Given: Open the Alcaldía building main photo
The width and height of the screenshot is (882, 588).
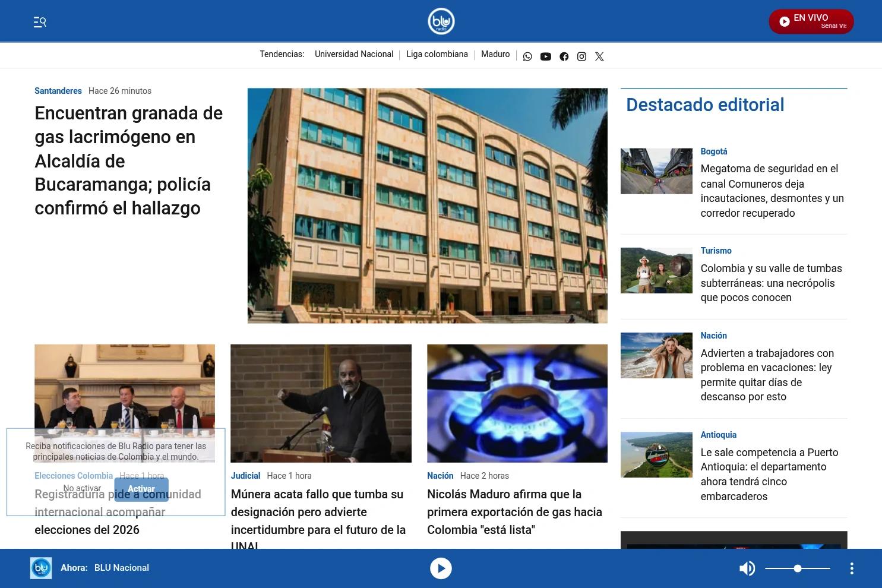Looking at the screenshot, I should pos(428,206).
